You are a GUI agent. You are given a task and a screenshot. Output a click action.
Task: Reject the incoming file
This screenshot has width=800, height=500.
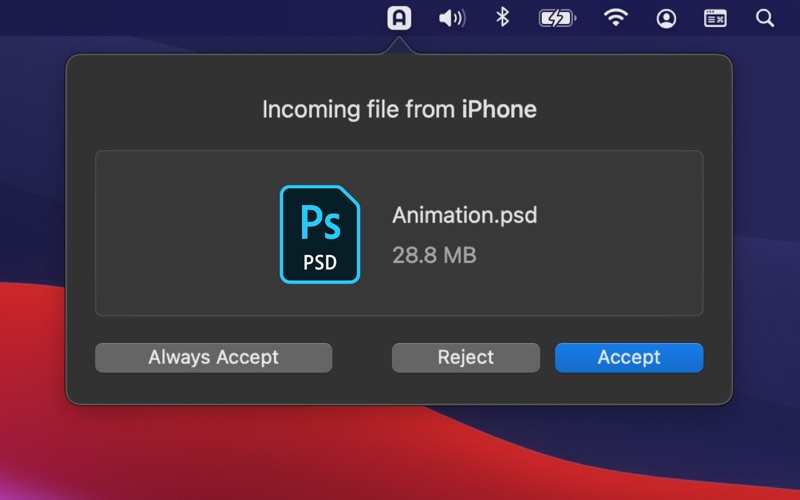pos(466,357)
